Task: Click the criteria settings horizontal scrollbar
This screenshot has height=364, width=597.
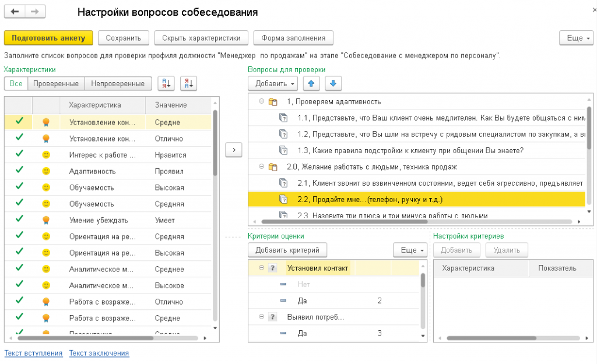Action: coord(491,338)
